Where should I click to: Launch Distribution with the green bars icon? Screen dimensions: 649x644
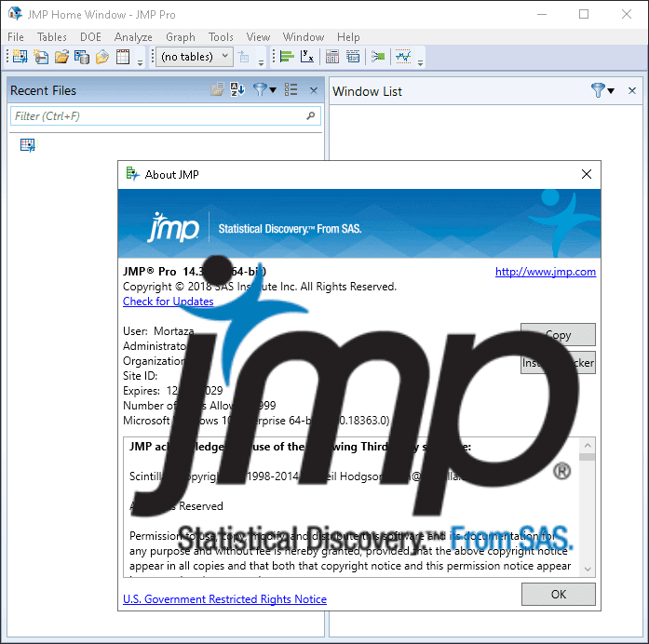tap(287, 56)
